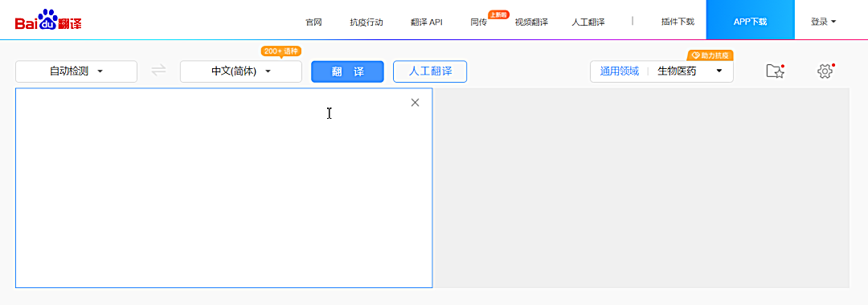Image resolution: width=868 pixels, height=305 pixels.
Task: Expand the 登录 account dropdown
Action: click(x=823, y=22)
